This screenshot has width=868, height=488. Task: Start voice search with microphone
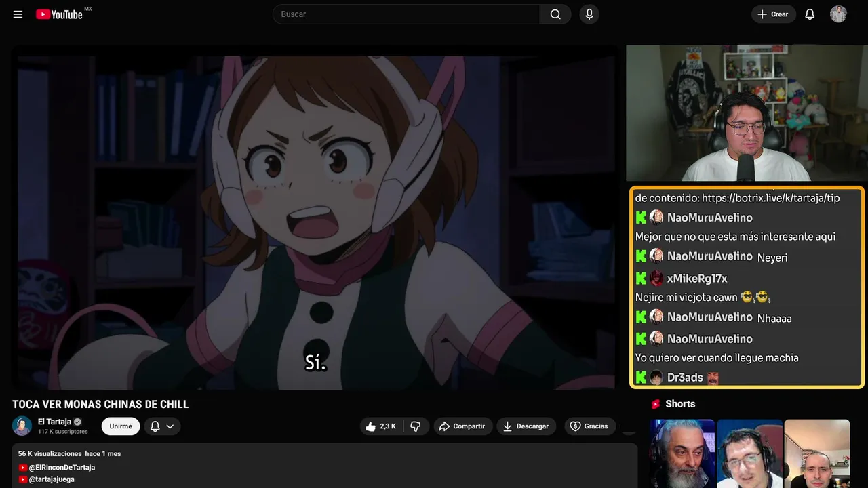[589, 14]
